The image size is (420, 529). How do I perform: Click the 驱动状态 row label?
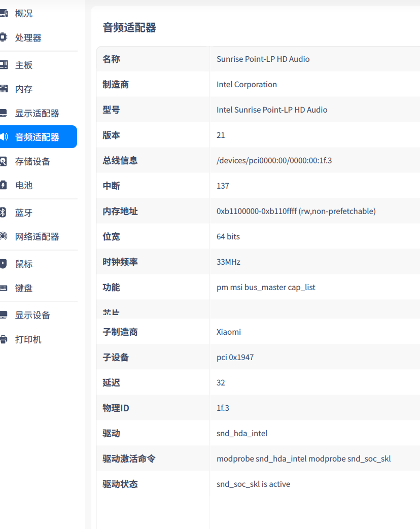coord(120,484)
